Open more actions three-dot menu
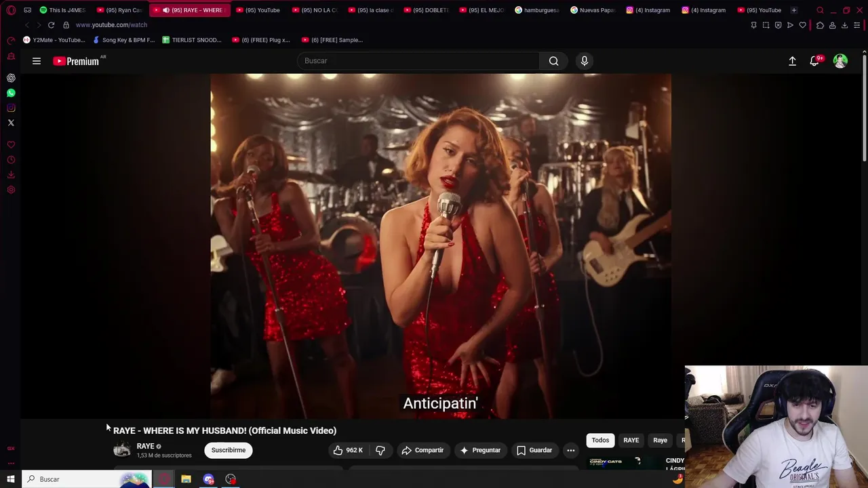 571,450
